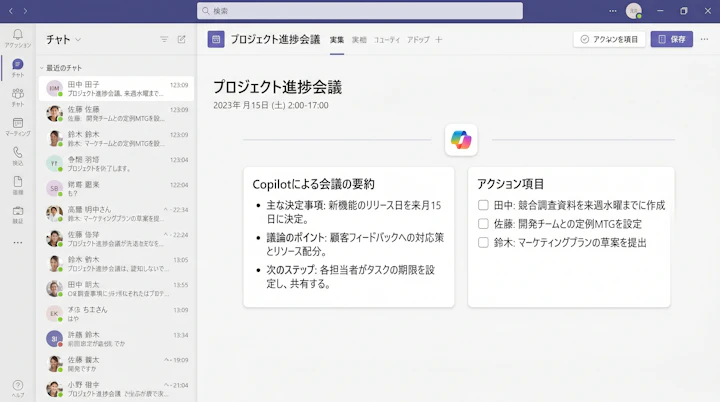The width and height of the screenshot is (720, 402).
Task: Check the 佐藤 開発チーム定例MTG action item
Action: 483,224
